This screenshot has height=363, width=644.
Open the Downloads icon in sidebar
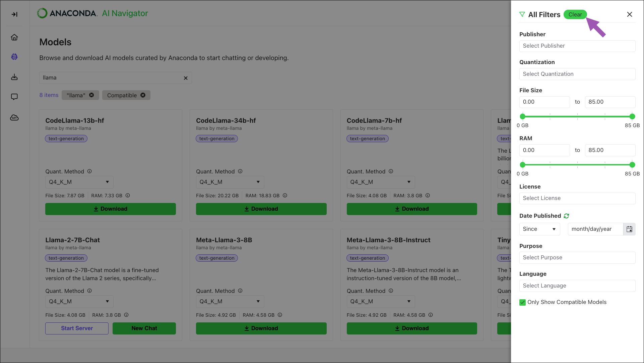(x=14, y=77)
